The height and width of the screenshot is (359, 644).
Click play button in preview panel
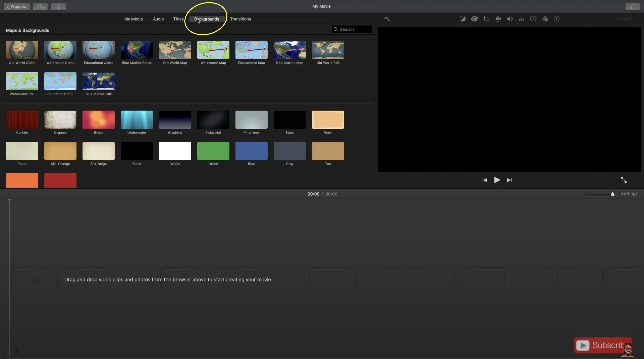[497, 180]
